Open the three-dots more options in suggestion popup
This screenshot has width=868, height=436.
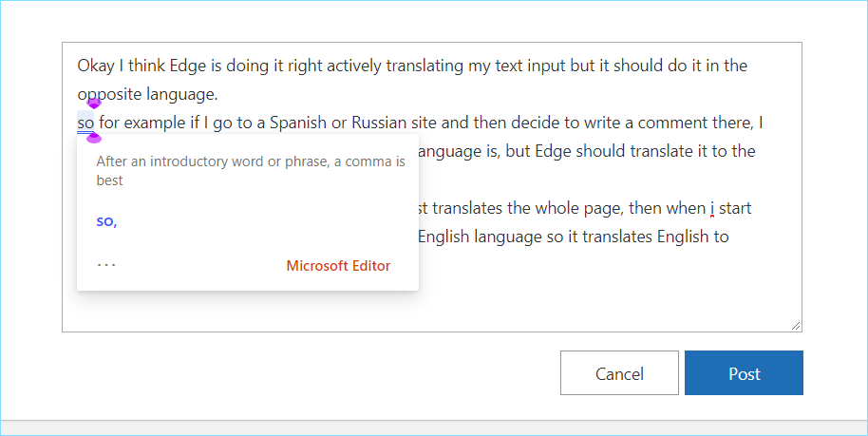coord(106,265)
